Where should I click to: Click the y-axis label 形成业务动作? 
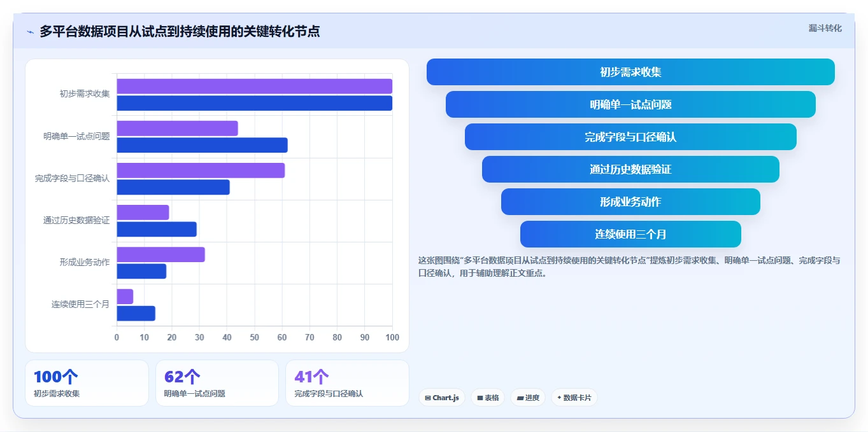(x=85, y=262)
